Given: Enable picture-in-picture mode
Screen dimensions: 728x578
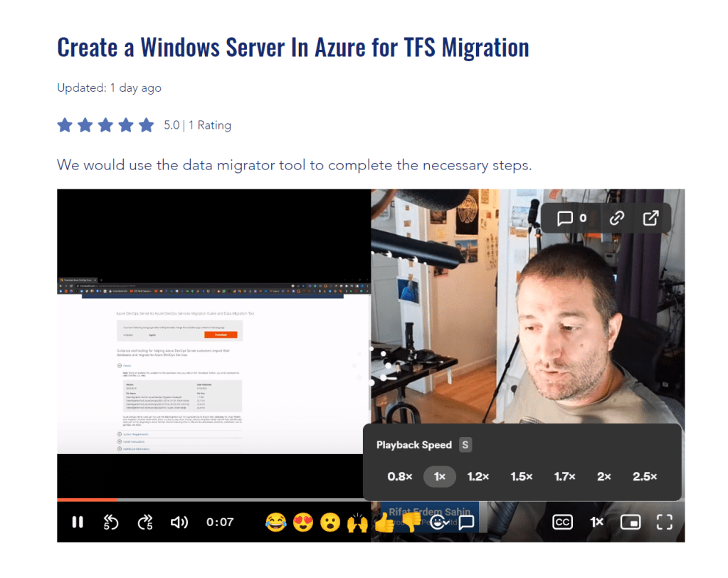Looking at the screenshot, I should [x=631, y=522].
